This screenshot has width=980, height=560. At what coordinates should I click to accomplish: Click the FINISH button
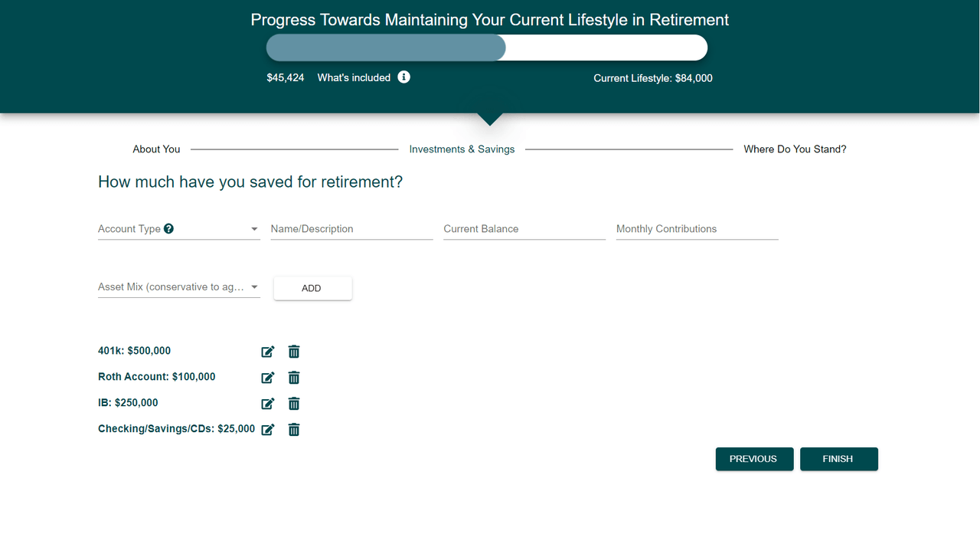click(838, 459)
